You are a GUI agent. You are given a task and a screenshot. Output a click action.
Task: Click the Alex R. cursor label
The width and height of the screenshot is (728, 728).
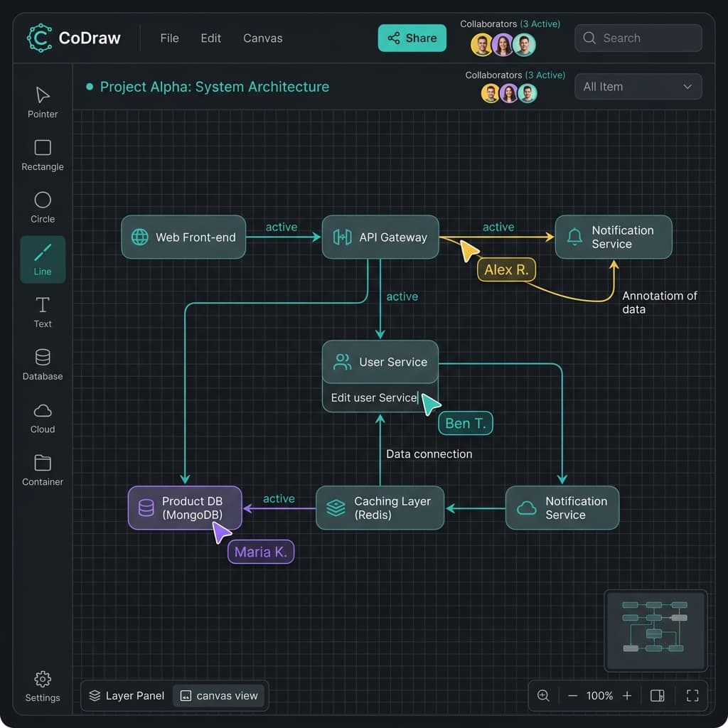point(506,269)
